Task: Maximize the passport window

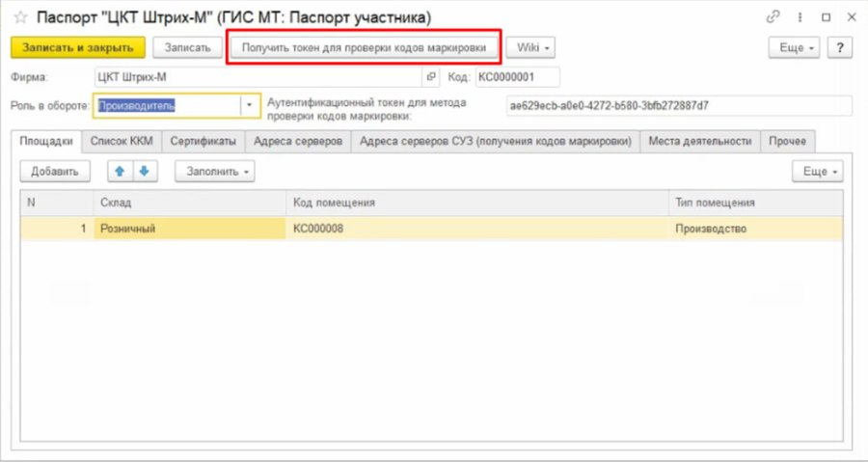Action: pos(826,17)
